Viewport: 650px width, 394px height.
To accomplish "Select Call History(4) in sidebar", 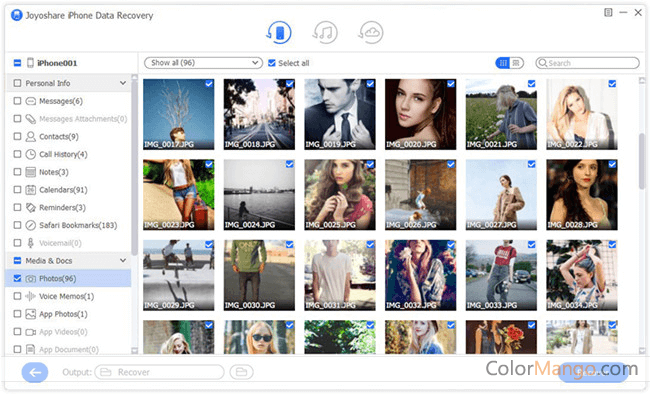I will click(63, 154).
